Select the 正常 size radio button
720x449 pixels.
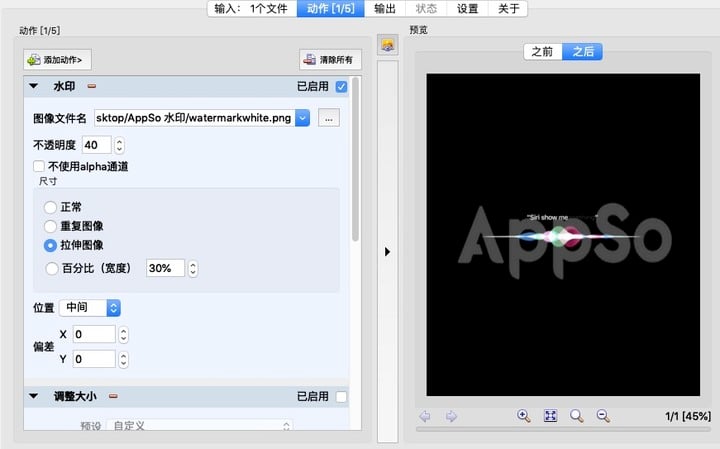pos(50,207)
